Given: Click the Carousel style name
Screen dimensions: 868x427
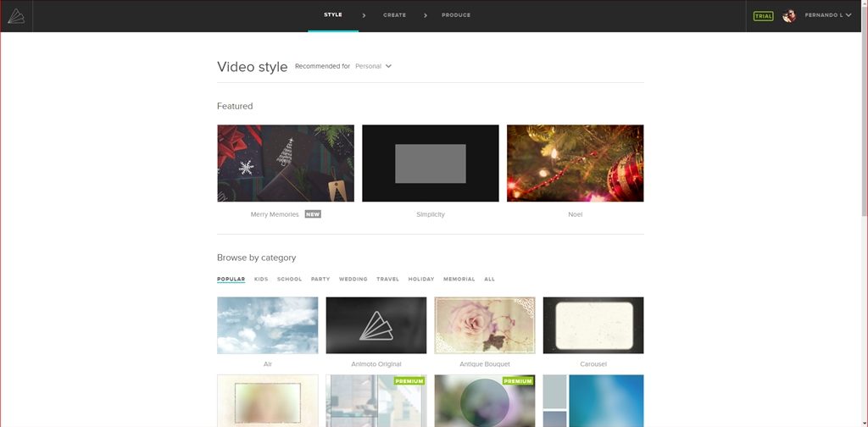Looking at the screenshot, I should [x=593, y=364].
